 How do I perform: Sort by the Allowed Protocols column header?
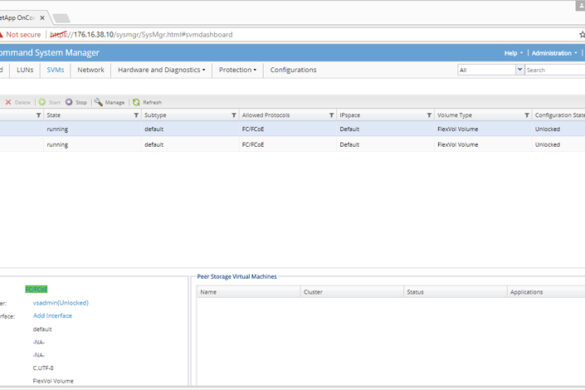click(x=266, y=115)
